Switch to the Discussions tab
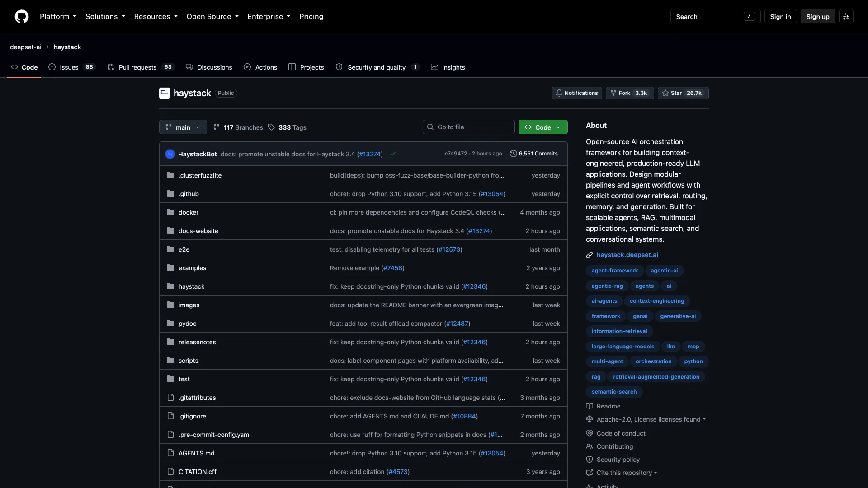Screen dimensions: 868x488 (x=209, y=67)
